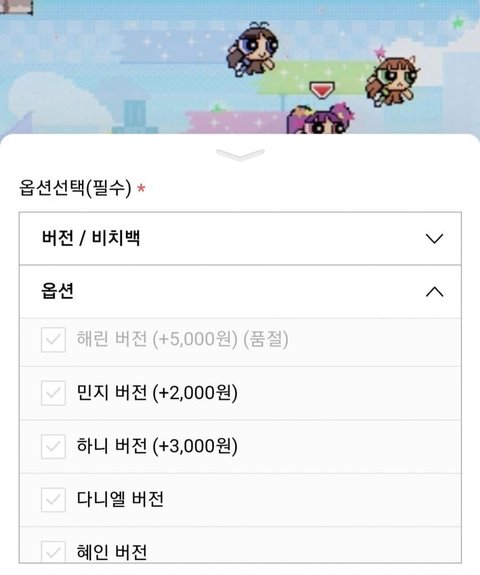Choose the 다니엘 버전 option label
This screenshot has width=480, height=575.
click(x=120, y=499)
